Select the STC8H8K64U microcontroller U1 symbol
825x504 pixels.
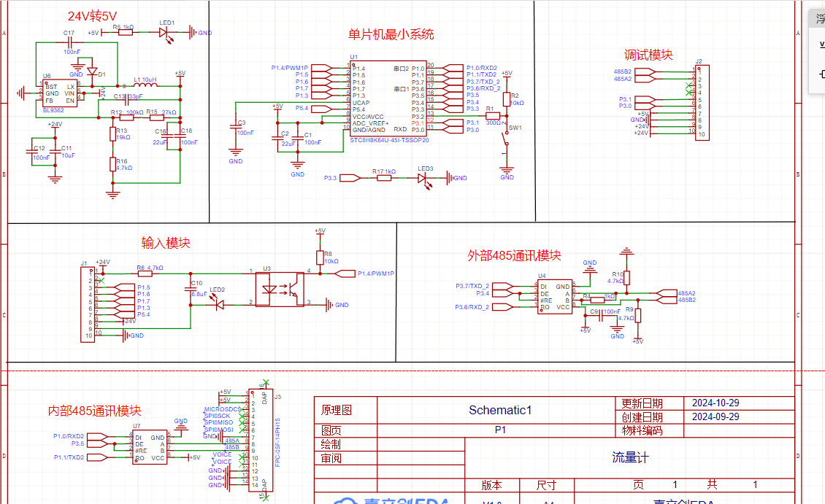coord(388,98)
